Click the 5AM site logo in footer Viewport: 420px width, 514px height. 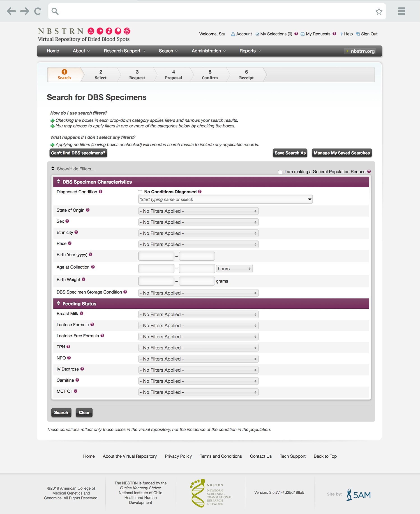point(359,495)
